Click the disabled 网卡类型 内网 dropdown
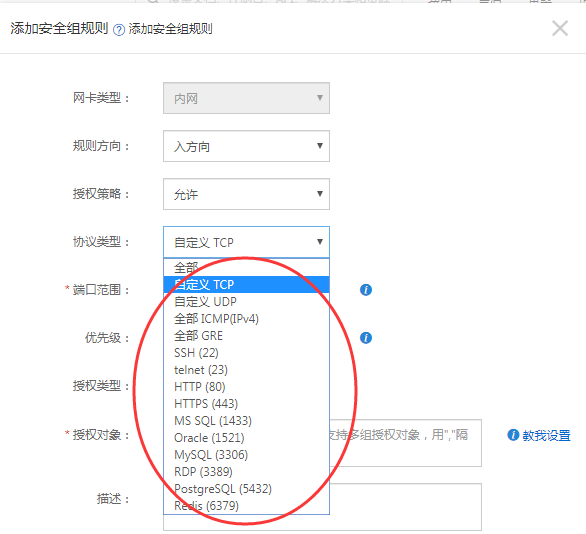This screenshot has height=534, width=586. pos(246,98)
